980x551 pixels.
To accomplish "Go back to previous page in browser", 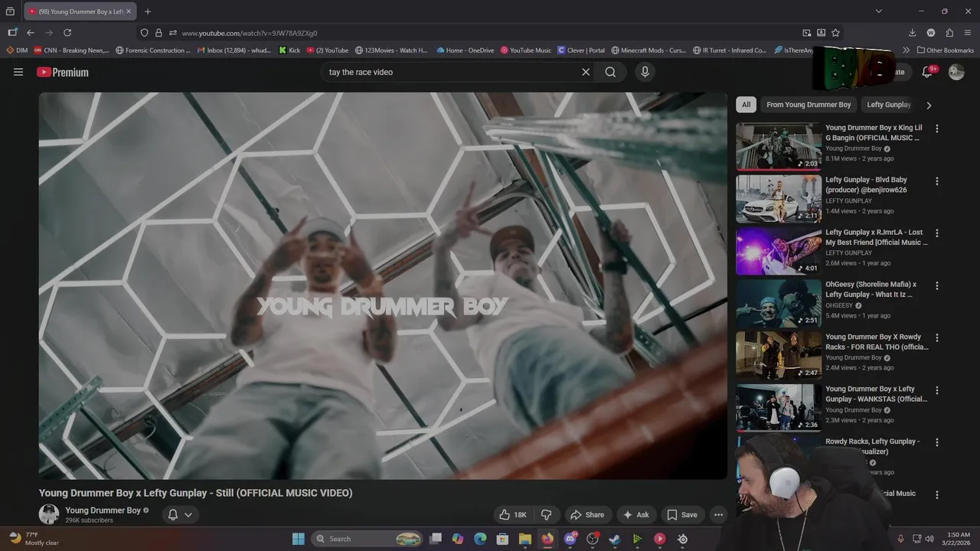I will pyautogui.click(x=31, y=33).
